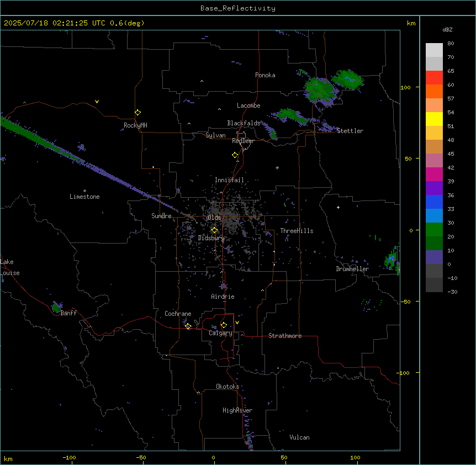Screen dimensions: 476x465
Task: Select the Banff label
Action: click(x=68, y=313)
